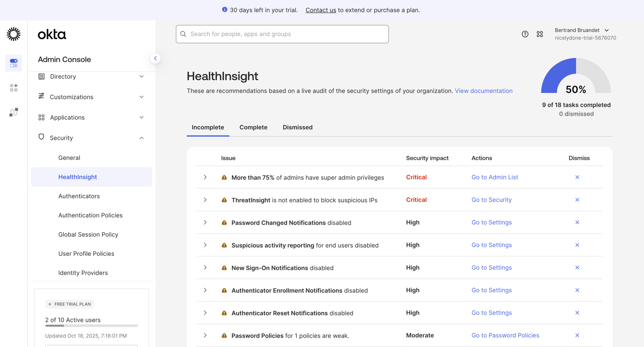
Task: Click the Go to Admin List link
Action: 494,177
